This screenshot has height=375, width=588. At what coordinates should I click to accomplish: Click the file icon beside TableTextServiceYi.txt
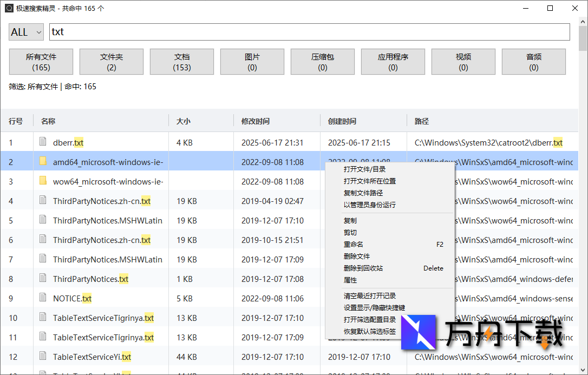pos(43,357)
